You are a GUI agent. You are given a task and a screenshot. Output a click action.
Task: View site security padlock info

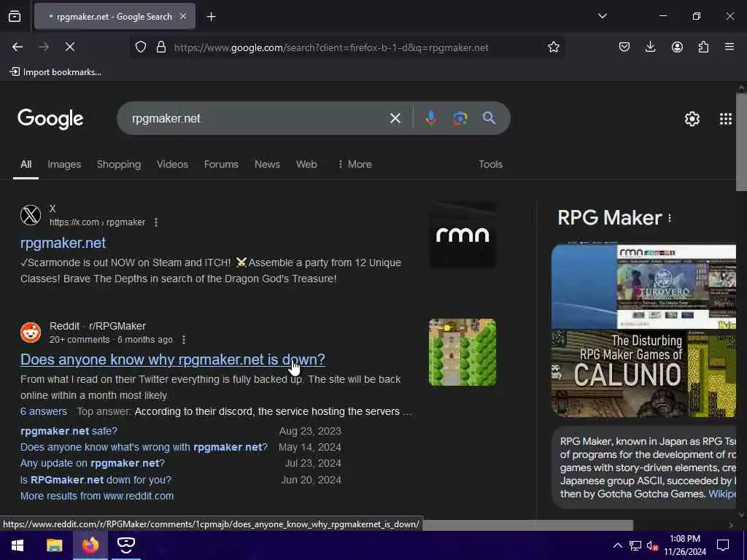point(161,47)
